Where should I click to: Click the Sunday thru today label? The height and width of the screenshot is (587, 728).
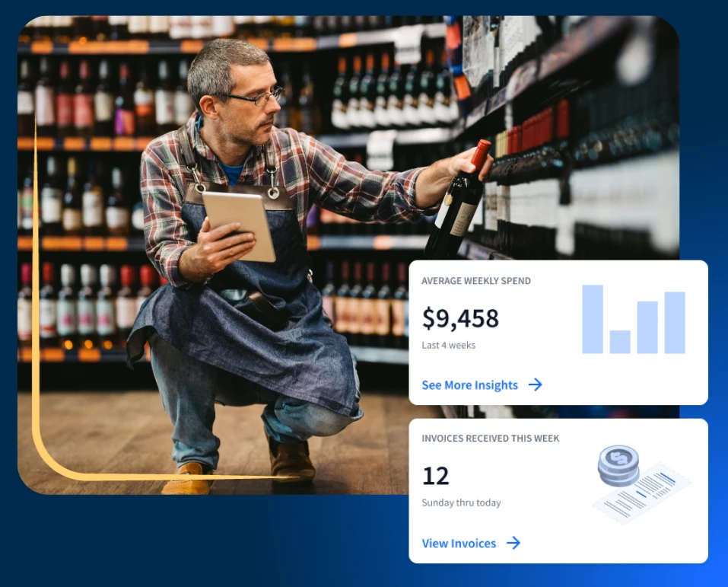[x=461, y=502]
